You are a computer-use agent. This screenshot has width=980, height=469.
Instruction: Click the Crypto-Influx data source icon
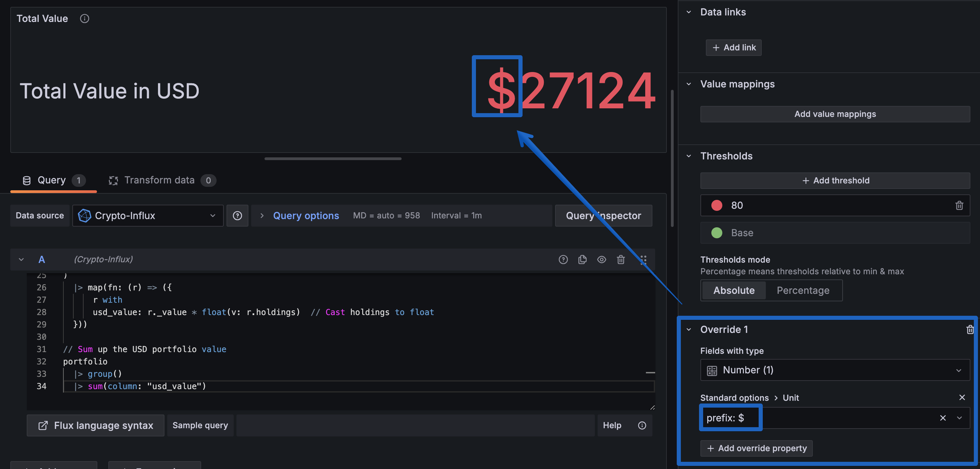(85, 215)
